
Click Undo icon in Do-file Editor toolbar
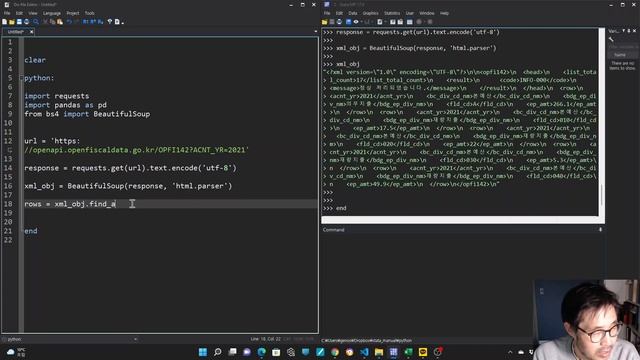point(69,22)
